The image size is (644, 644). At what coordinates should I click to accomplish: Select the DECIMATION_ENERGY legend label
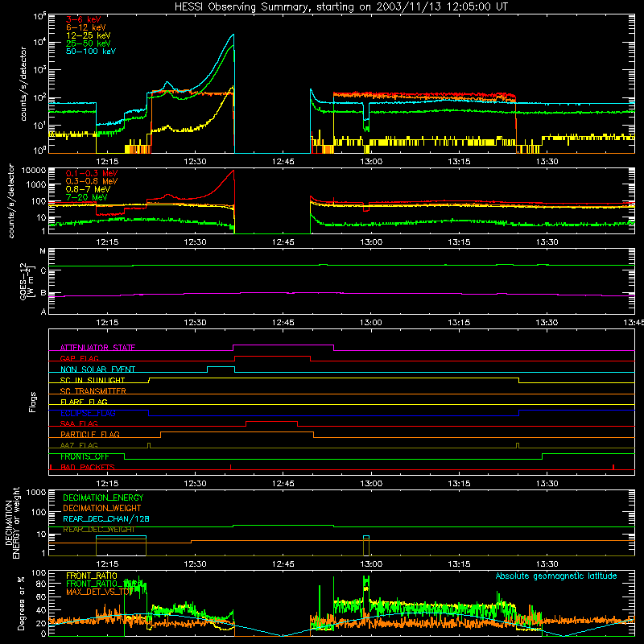tap(103, 497)
